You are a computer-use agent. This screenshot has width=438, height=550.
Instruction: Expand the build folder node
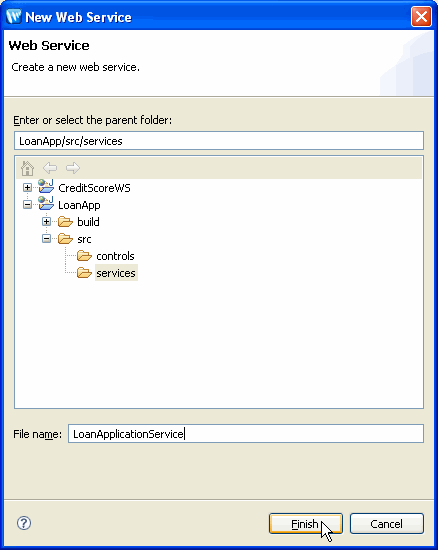click(46, 222)
